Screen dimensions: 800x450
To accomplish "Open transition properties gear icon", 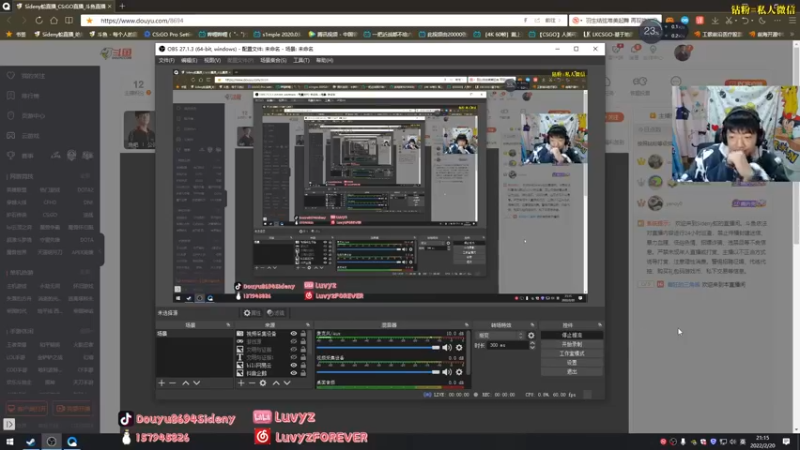I will pyautogui.click(x=531, y=335).
